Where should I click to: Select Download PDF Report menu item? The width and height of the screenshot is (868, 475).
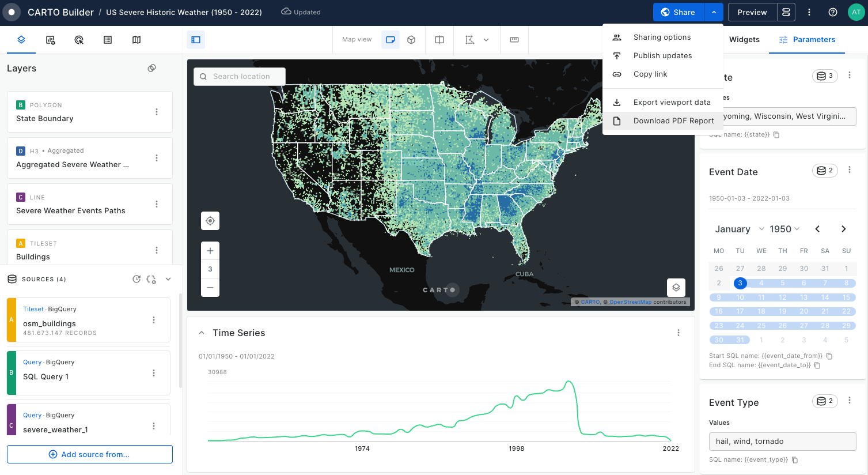pyautogui.click(x=673, y=120)
